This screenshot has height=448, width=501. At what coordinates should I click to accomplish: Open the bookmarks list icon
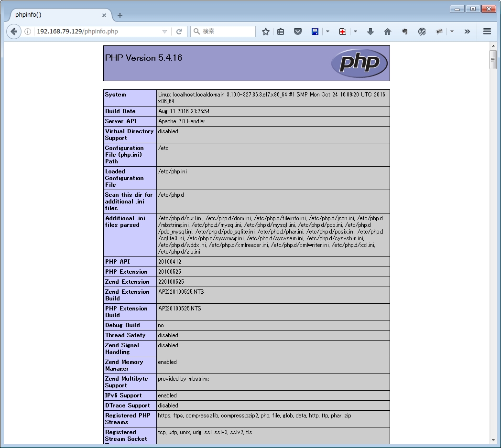click(281, 32)
